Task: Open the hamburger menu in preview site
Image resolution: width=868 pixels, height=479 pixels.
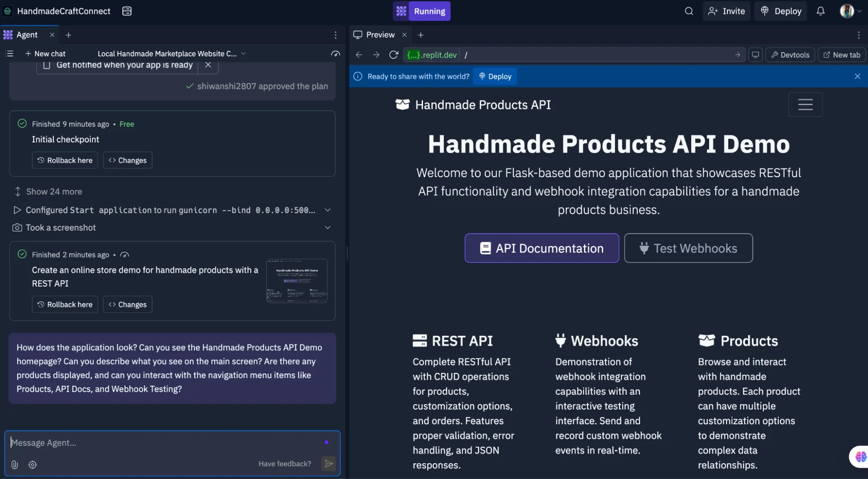Action: 805,104
